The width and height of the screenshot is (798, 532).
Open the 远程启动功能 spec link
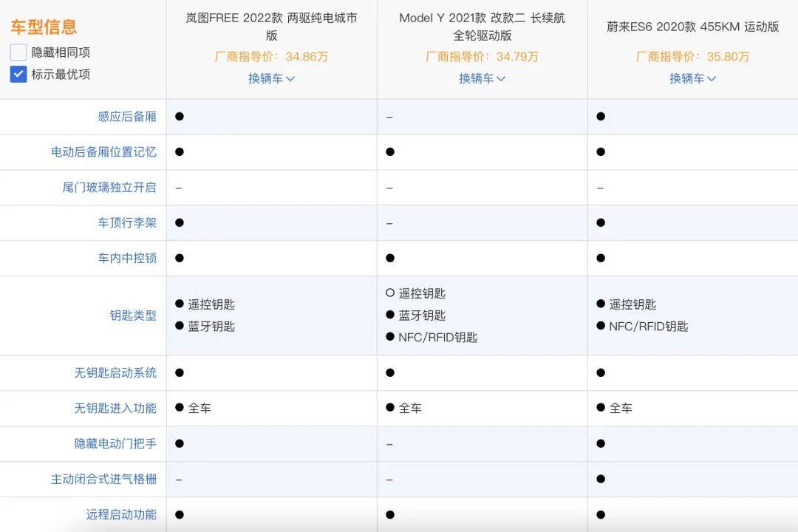(x=121, y=514)
